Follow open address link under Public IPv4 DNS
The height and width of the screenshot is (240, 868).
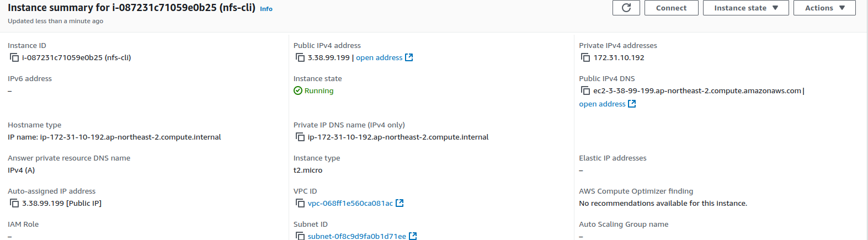(x=602, y=104)
